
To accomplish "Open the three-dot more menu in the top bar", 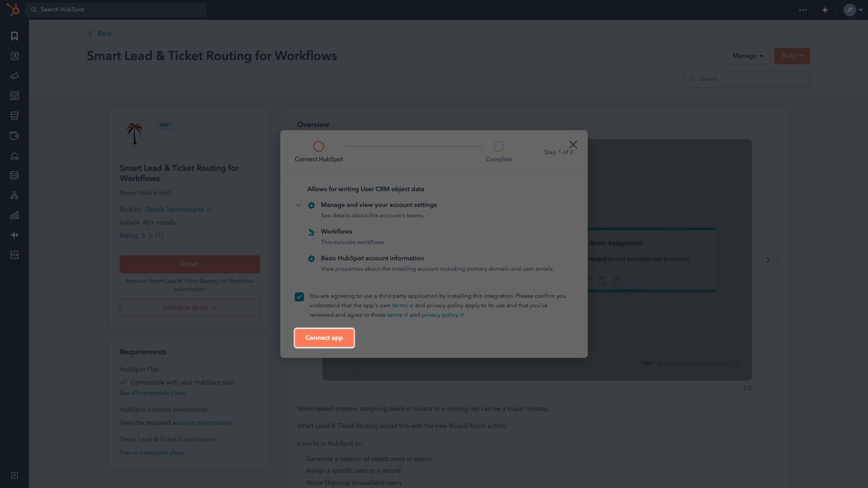I will pyautogui.click(x=803, y=10).
